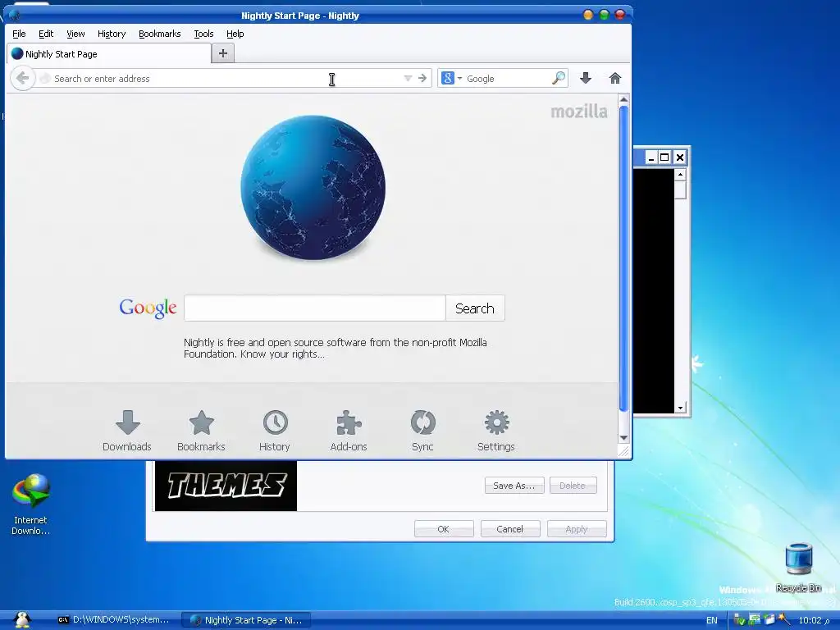Click the THEMES preview image
Screen dimensions: 840x630
(226, 486)
